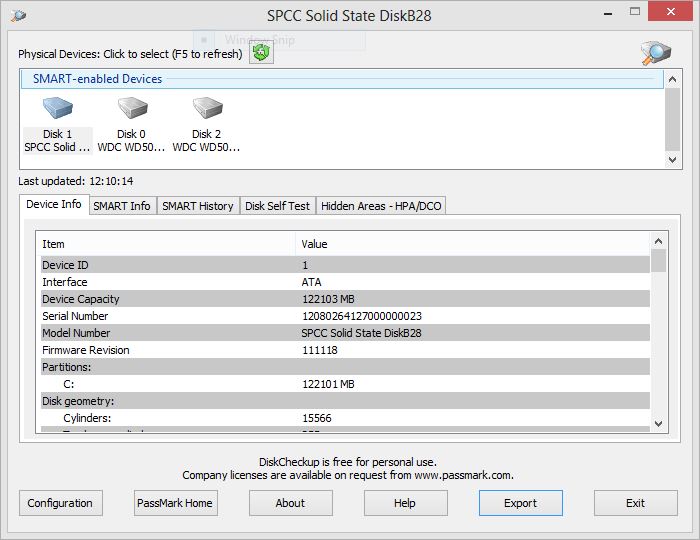Export the device information
This screenshot has width=700, height=540.
[521, 503]
